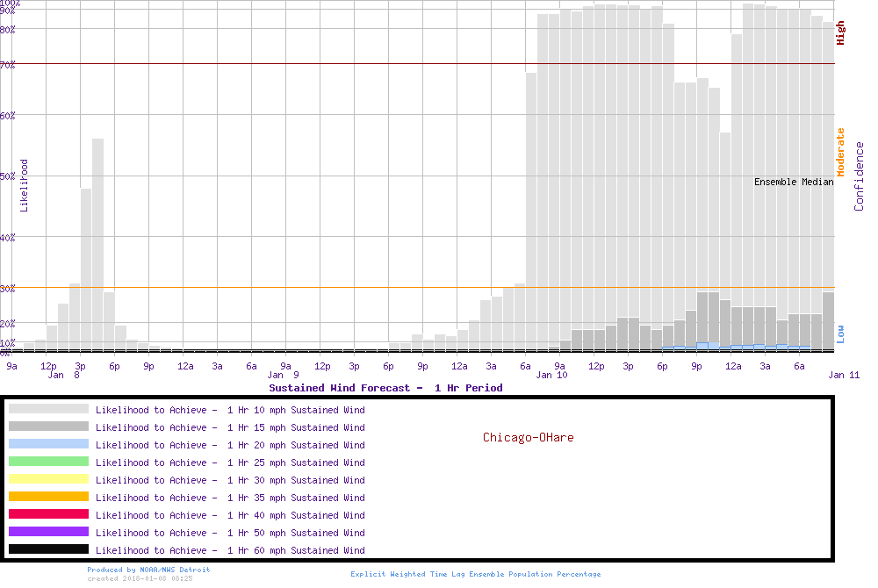Click the Explicit Weighted Time Lag footer text
The height and width of the screenshot is (588, 878).
click(476, 574)
